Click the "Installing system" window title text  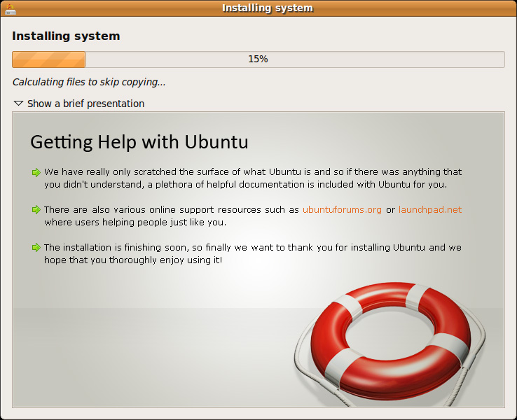[267, 8]
